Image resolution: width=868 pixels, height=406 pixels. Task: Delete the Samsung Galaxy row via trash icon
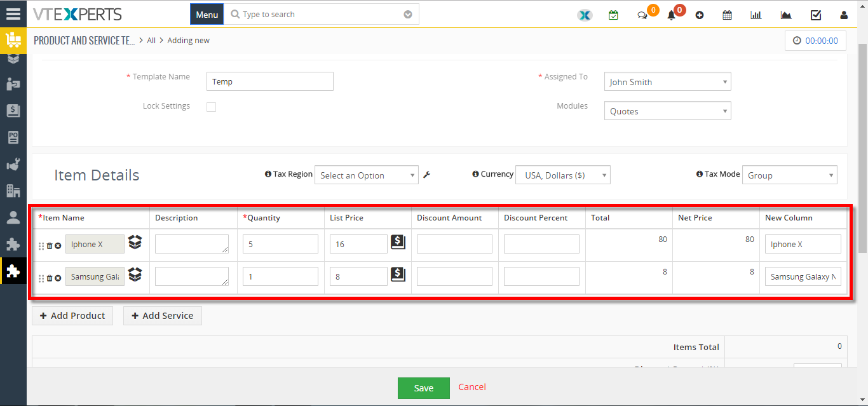50,278
